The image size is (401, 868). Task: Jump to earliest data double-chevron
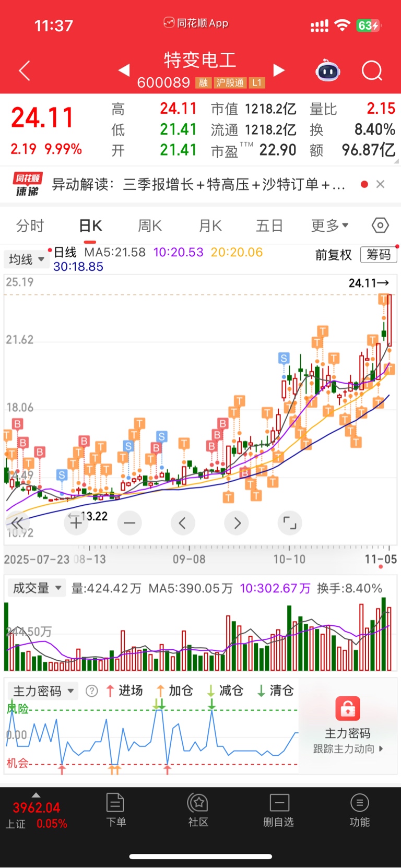click(x=17, y=522)
